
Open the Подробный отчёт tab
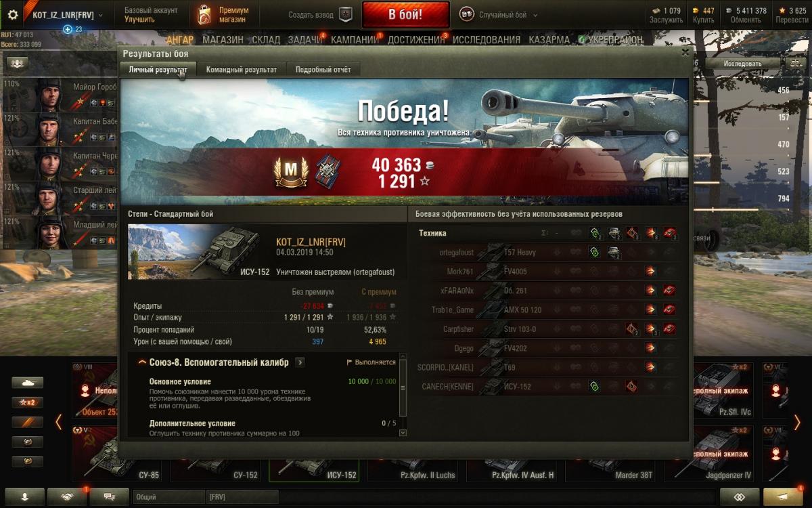[323, 69]
